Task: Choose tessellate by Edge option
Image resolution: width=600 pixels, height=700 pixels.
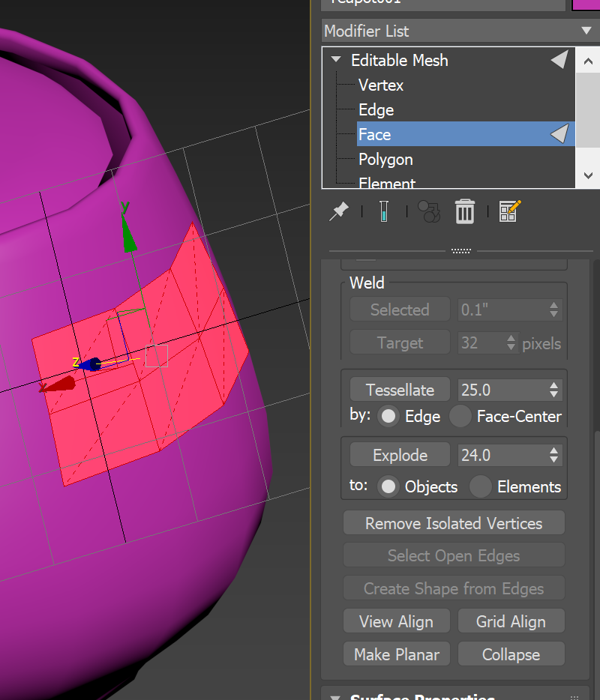Action: point(388,416)
